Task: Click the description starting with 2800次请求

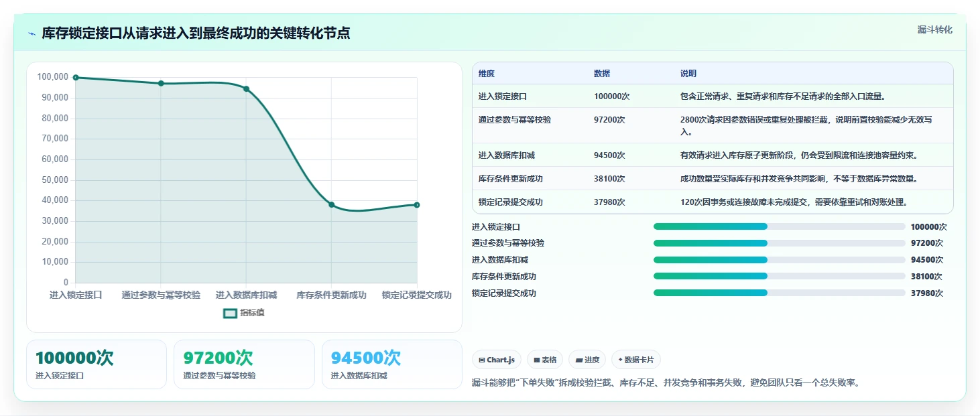Action: point(806,125)
